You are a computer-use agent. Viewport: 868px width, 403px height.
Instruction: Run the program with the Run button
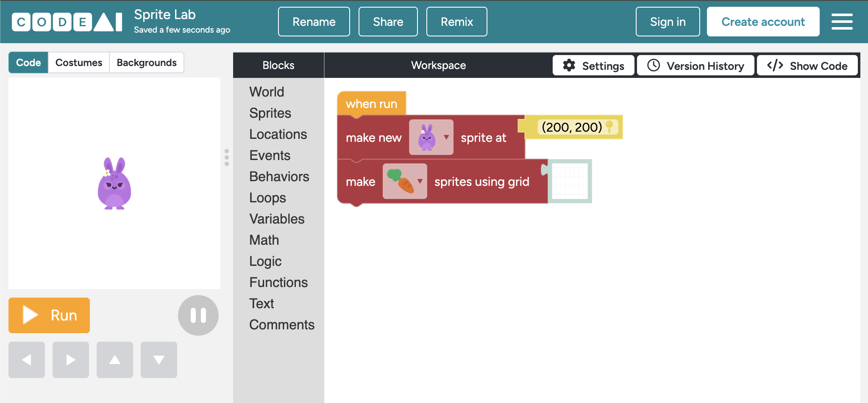pos(49,315)
